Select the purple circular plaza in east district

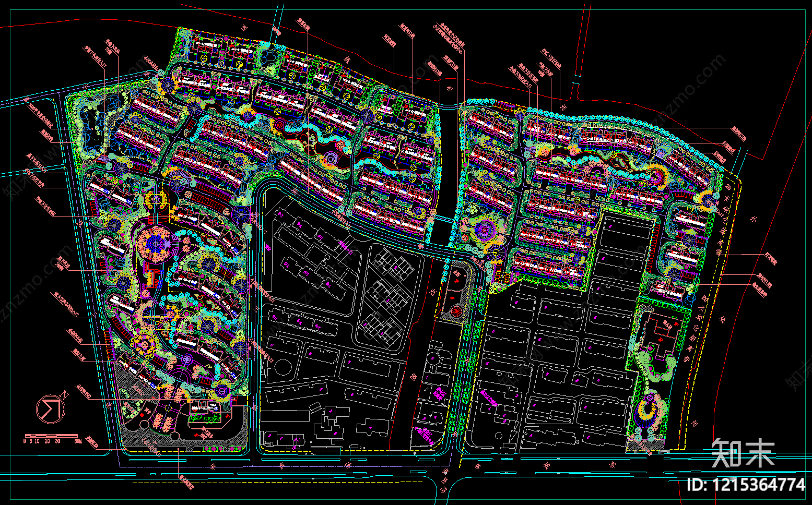tap(484, 230)
